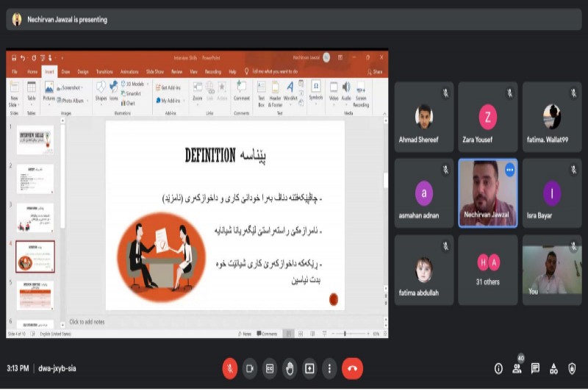This screenshot has width=588, height=391.
Task: Click the Share button in PowerPoint
Action: click(376, 71)
